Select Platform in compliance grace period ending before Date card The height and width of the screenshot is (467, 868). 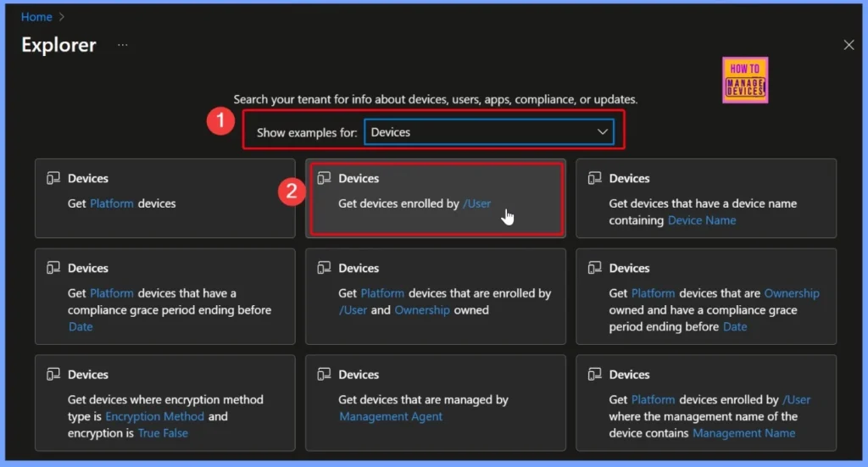pyautogui.click(x=112, y=293)
